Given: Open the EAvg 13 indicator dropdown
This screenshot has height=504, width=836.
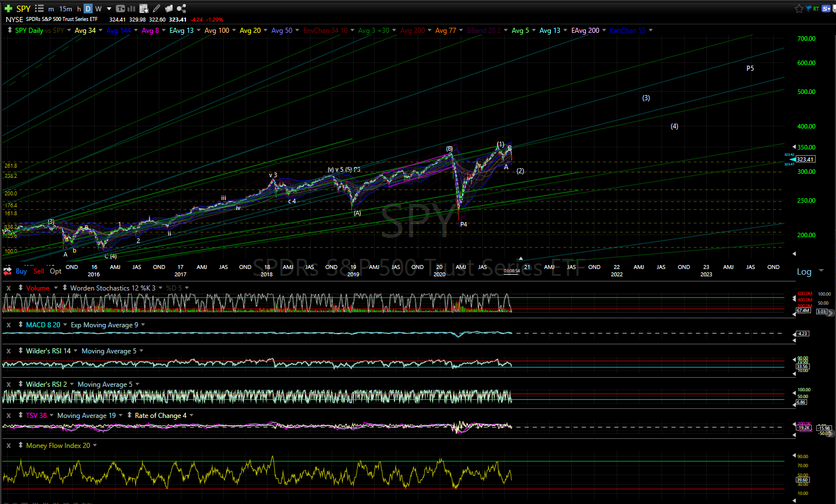Looking at the screenshot, I should (198, 31).
